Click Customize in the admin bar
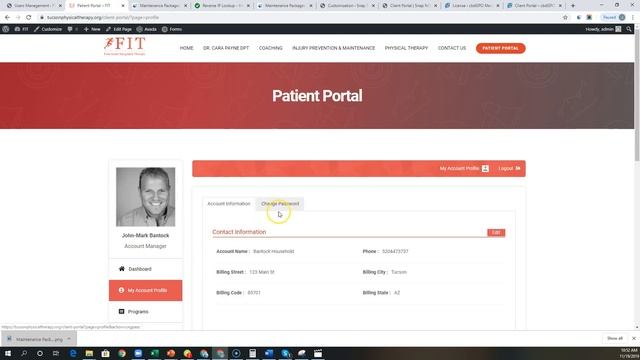This screenshot has height=360, width=640. point(48,29)
